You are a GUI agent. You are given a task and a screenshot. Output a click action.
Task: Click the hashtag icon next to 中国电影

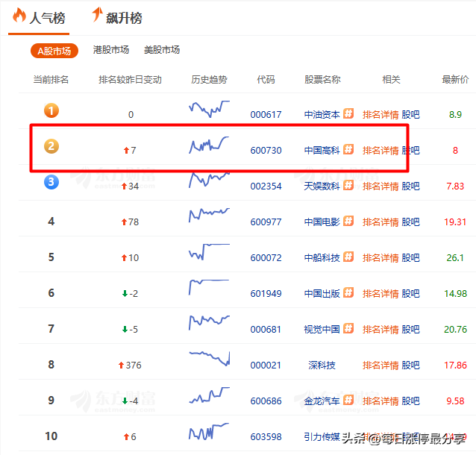tap(348, 222)
